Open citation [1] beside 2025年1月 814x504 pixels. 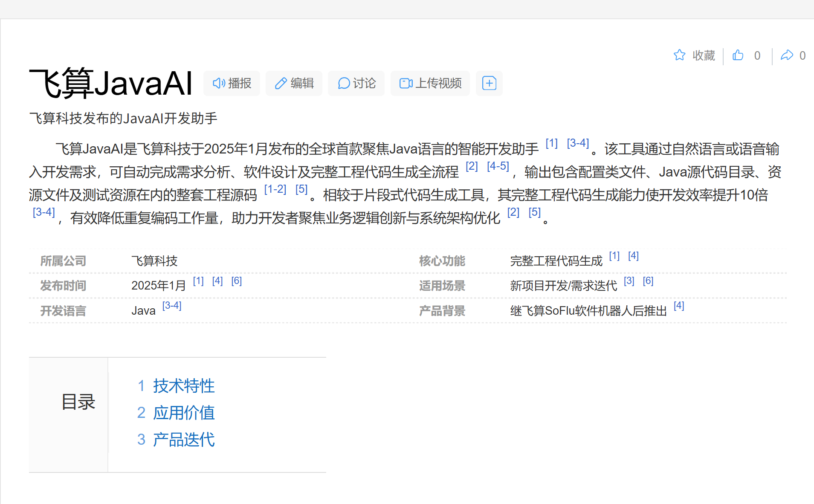click(198, 281)
